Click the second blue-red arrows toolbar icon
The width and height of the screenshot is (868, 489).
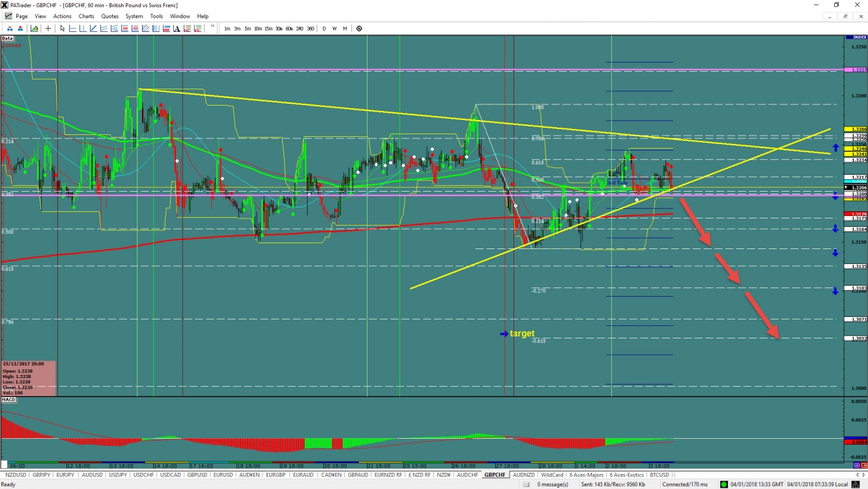point(20,28)
